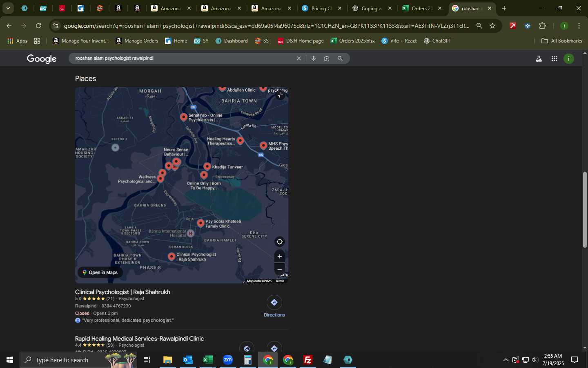The height and width of the screenshot is (368, 588).
Task: Open Task View on taskbar
Action: [147, 360]
